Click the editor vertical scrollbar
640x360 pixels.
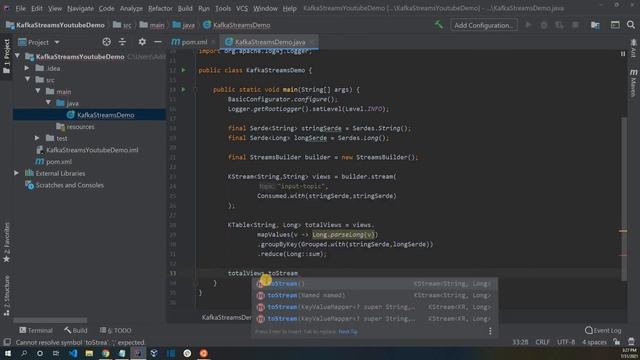[624, 198]
